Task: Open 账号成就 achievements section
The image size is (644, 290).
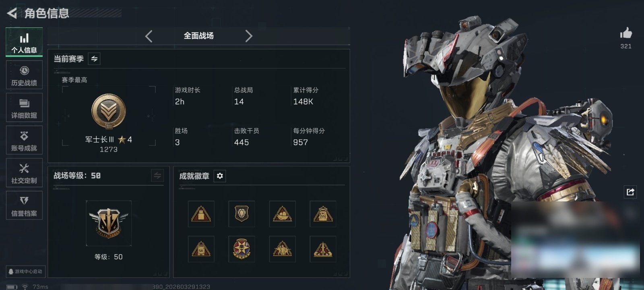Action: tap(24, 140)
